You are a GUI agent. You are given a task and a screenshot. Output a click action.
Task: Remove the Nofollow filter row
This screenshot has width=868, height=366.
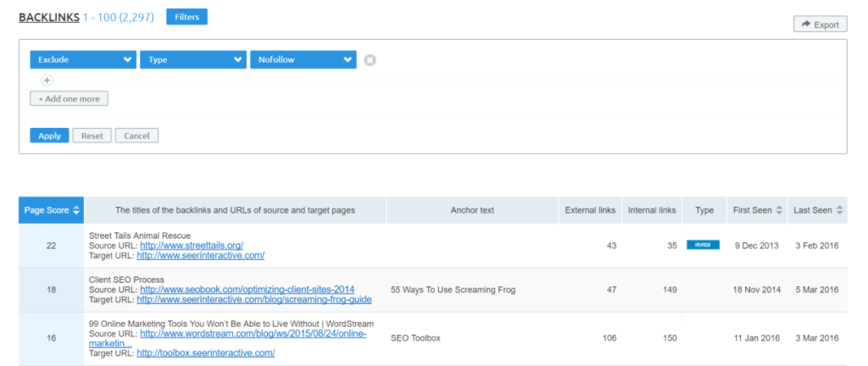click(370, 60)
